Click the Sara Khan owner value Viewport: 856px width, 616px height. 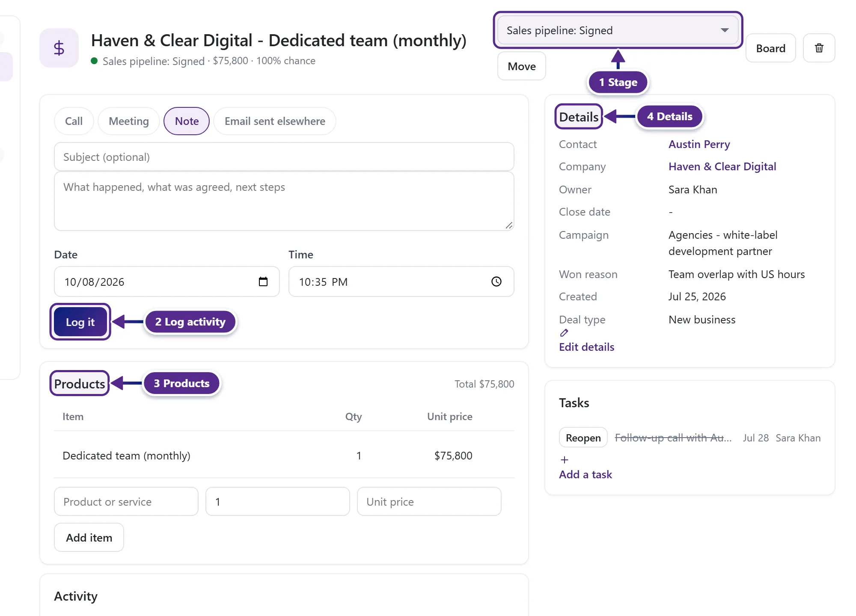coord(693,190)
